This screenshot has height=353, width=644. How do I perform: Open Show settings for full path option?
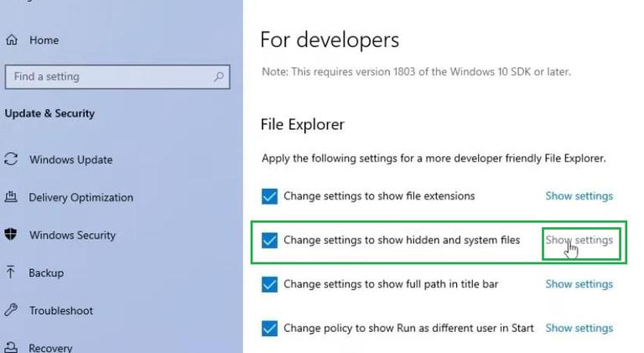[x=579, y=284]
